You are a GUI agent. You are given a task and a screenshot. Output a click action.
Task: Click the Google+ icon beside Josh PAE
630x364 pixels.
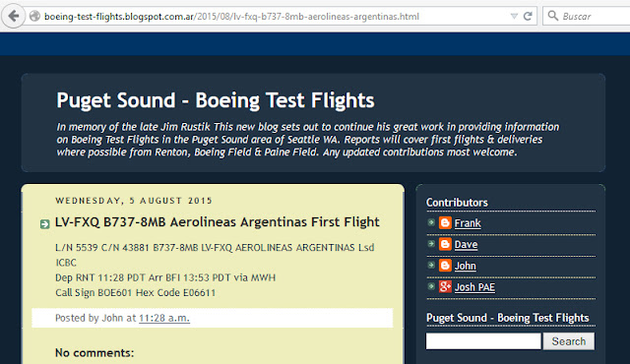(x=445, y=286)
